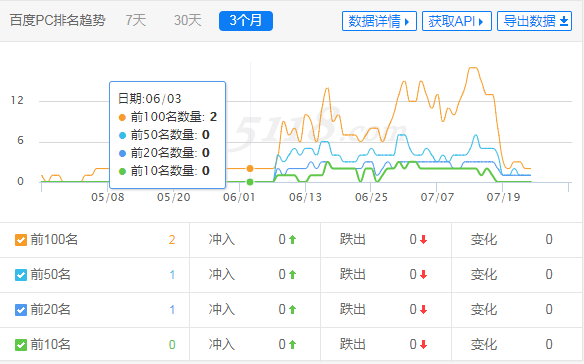The image size is (584, 364).
Task: Select the 3个月 tab
Action: [x=246, y=21]
